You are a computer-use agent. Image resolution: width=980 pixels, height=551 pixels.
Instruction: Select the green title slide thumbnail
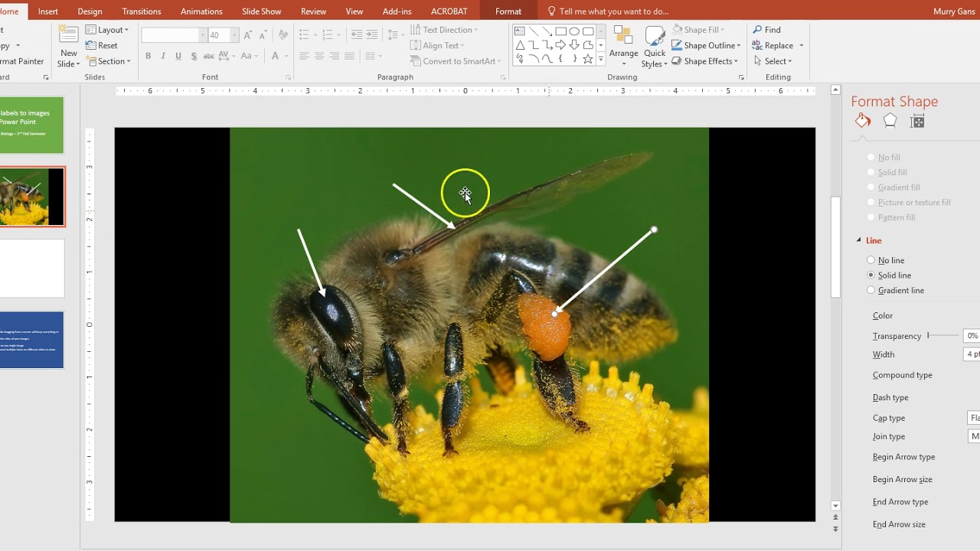[31, 125]
